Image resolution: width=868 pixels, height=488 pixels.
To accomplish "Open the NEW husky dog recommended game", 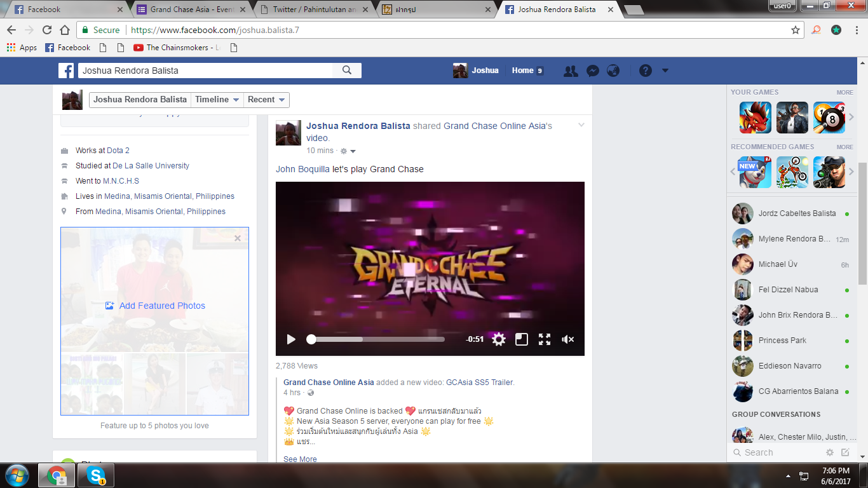I will pos(756,172).
